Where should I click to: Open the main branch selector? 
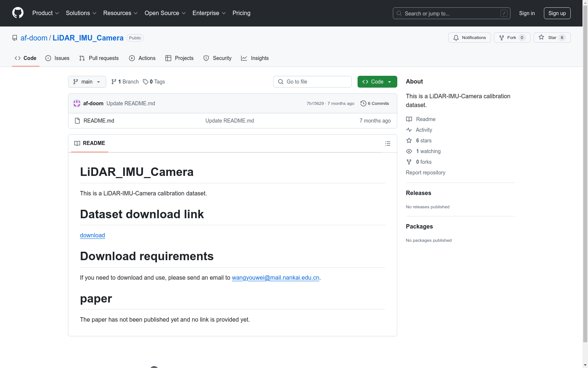[87, 82]
